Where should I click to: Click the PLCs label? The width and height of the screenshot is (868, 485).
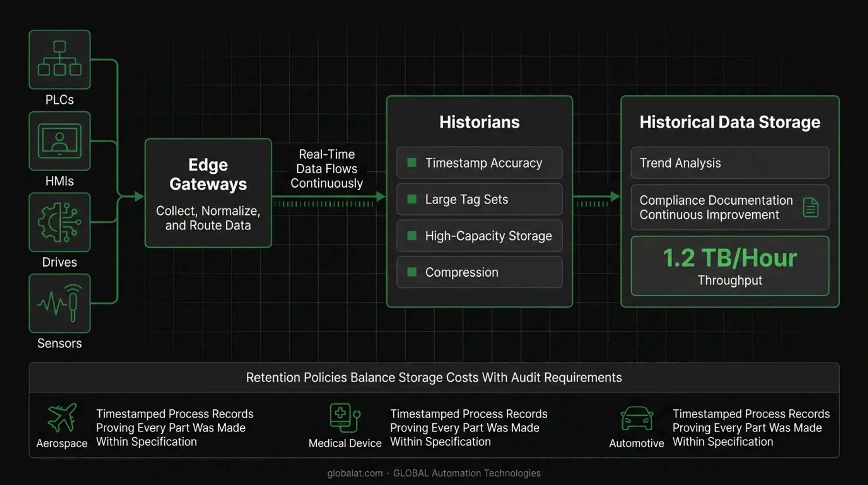pyautogui.click(x=59, y=100)
